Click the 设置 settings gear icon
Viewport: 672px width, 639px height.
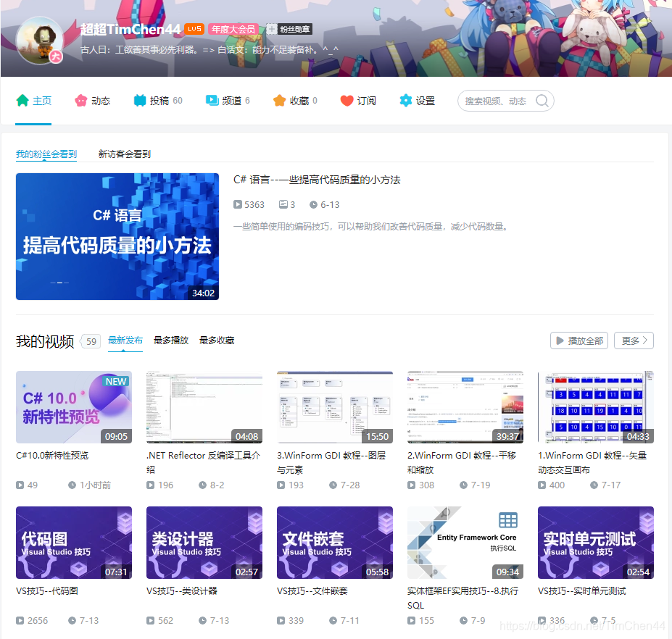tap(406, 100)
